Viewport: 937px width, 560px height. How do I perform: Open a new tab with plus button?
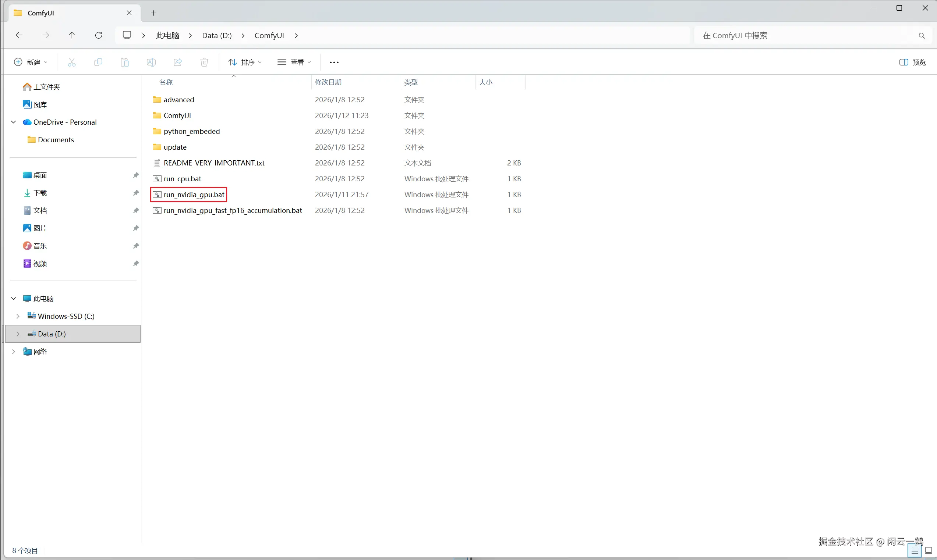(154, 13)
